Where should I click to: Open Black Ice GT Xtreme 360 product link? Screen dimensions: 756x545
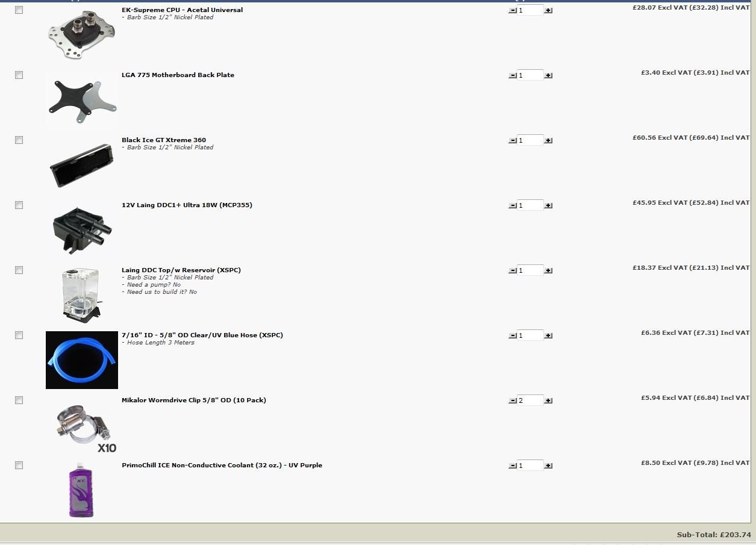[164, 140]
